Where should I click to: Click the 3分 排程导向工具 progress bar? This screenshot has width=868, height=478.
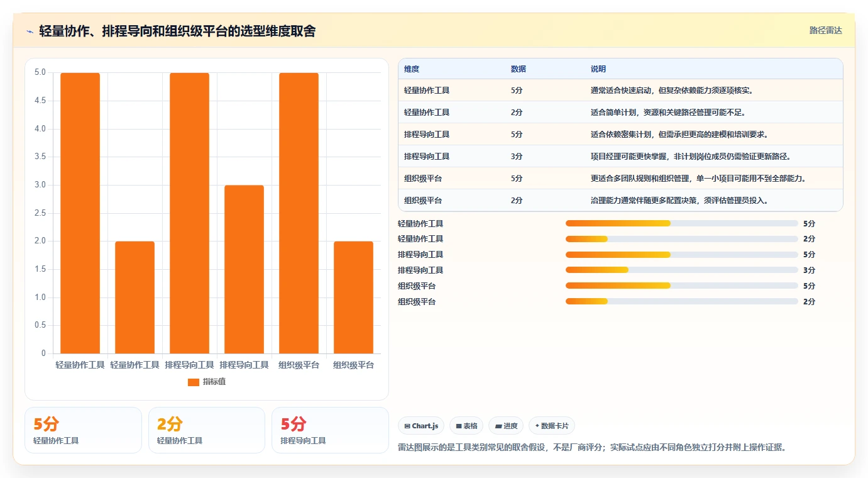click(682, 270)
